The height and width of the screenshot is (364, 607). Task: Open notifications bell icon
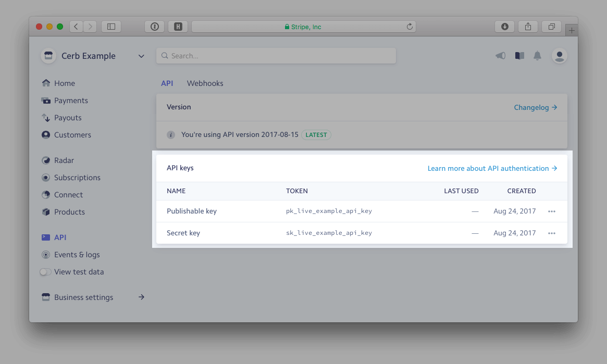pyautogui.click(x=537, y=56)
